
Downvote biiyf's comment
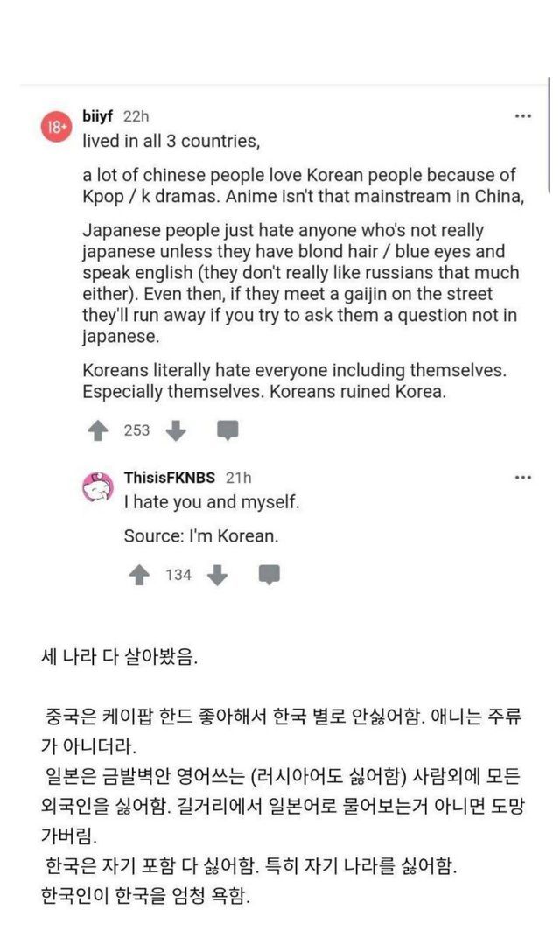[x=177, y=430]
